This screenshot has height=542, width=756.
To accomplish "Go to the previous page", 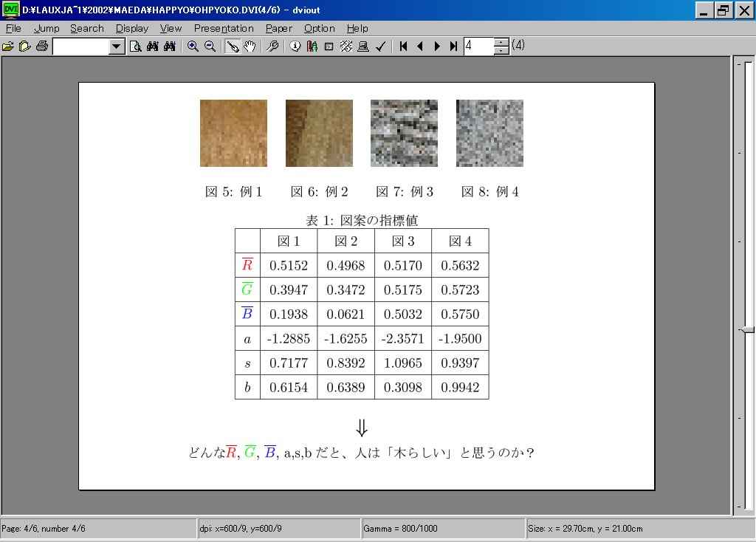I will [420, 47].
